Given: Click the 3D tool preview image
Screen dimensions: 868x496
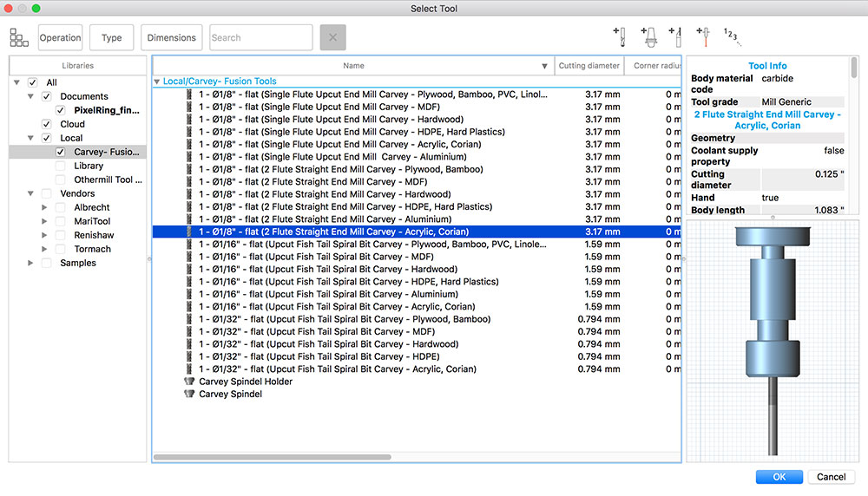Looking at the screenshot, I should coord(773,341).
